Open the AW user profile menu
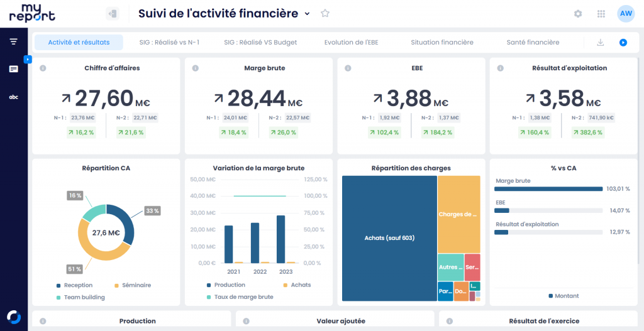Viewport: 644px width, 331px height. click(626, 13)
